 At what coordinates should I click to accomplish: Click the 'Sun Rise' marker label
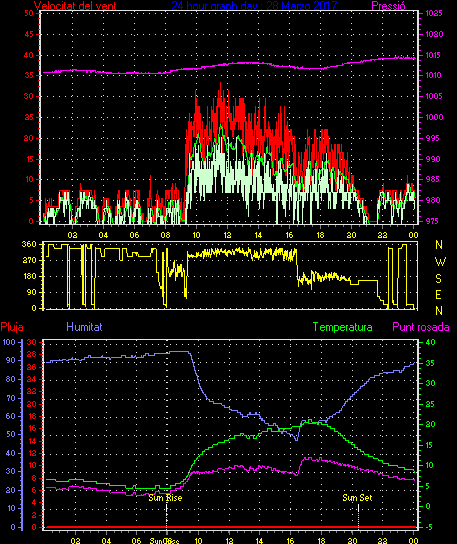pyautogui.click(x=165, y=498)
